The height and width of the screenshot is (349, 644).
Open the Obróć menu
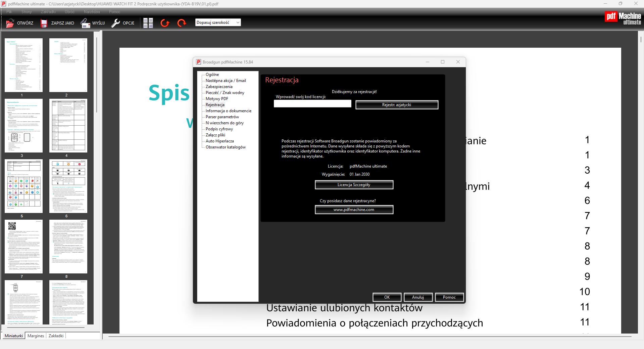69,12
